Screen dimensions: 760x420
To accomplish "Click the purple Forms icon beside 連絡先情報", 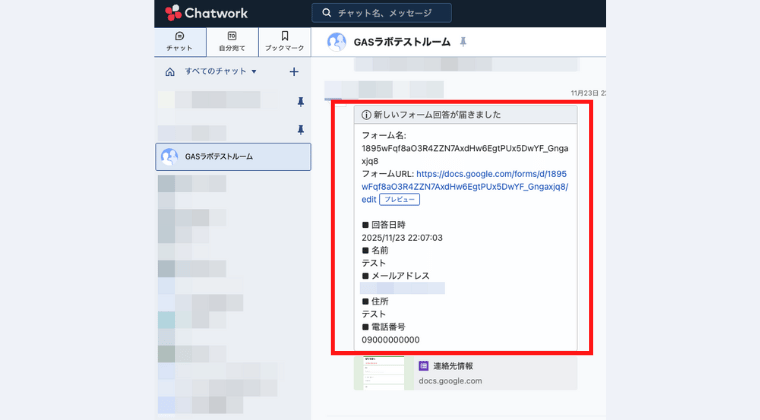I will click(x=424, y=366).
